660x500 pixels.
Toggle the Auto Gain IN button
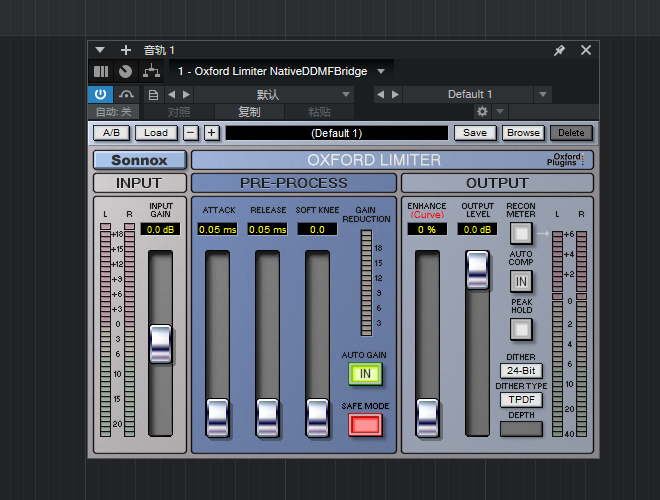(366, 374)
